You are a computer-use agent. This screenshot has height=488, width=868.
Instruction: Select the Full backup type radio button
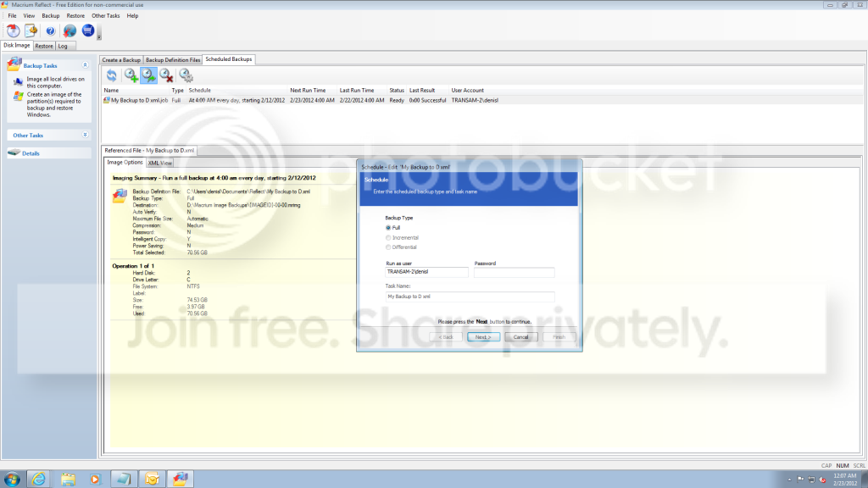(x=388, y=227)
